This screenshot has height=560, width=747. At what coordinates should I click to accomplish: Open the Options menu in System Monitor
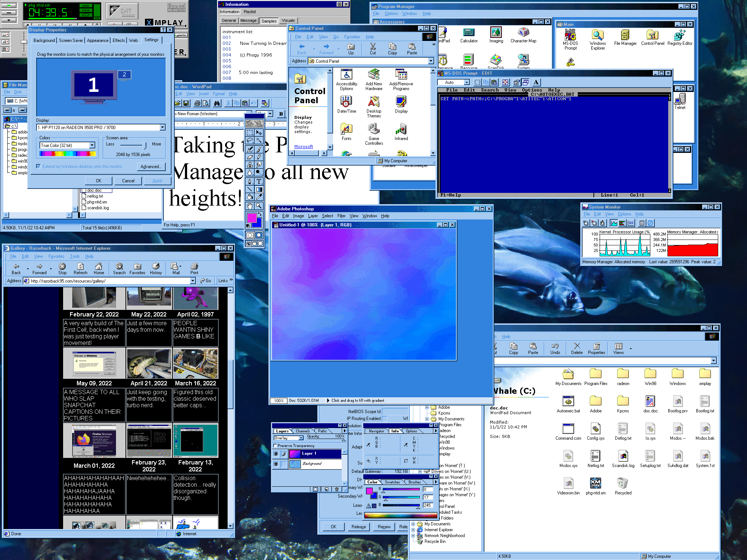coord(624,214)
